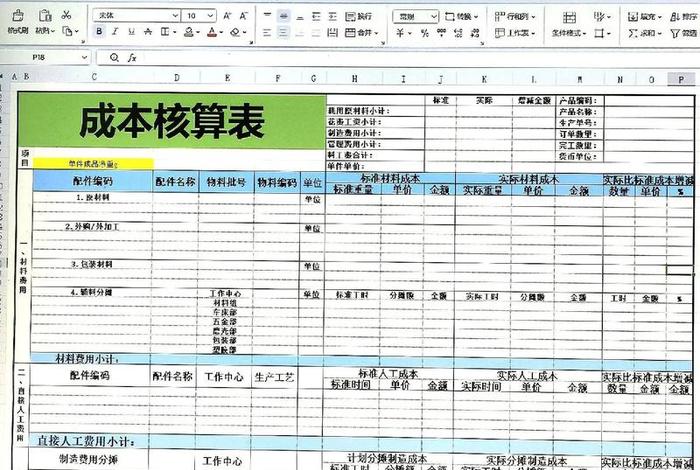Screen dimensions: 700x470
Task: Select column header D
Action: pyautogui.click(x=177, y=78)
